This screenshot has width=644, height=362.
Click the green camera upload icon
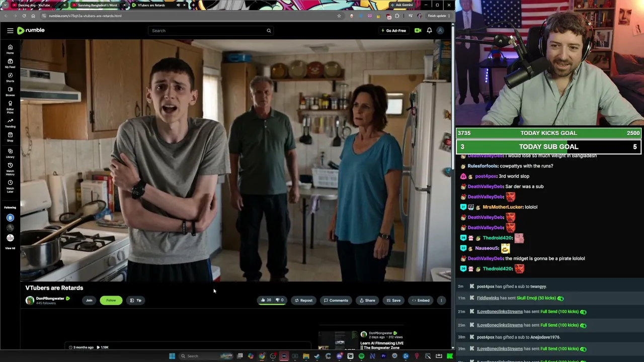(418, 31)
